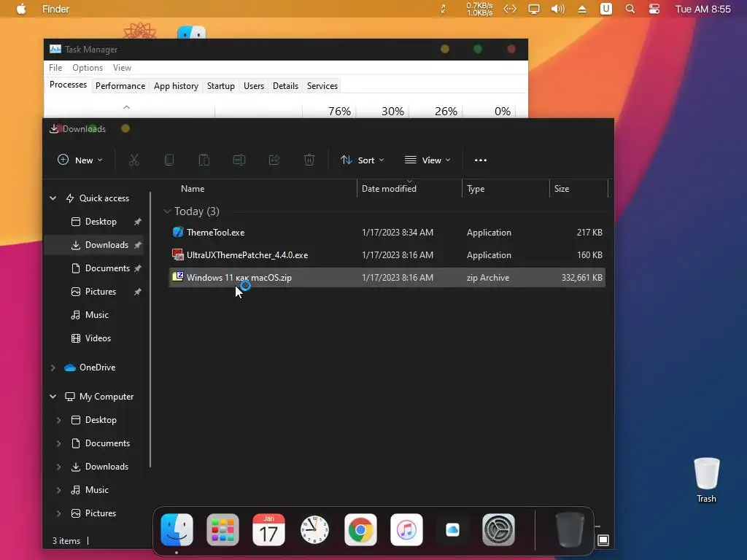
Task: Switch to Services tab in Task Manager
Action: tap(322, 86)
